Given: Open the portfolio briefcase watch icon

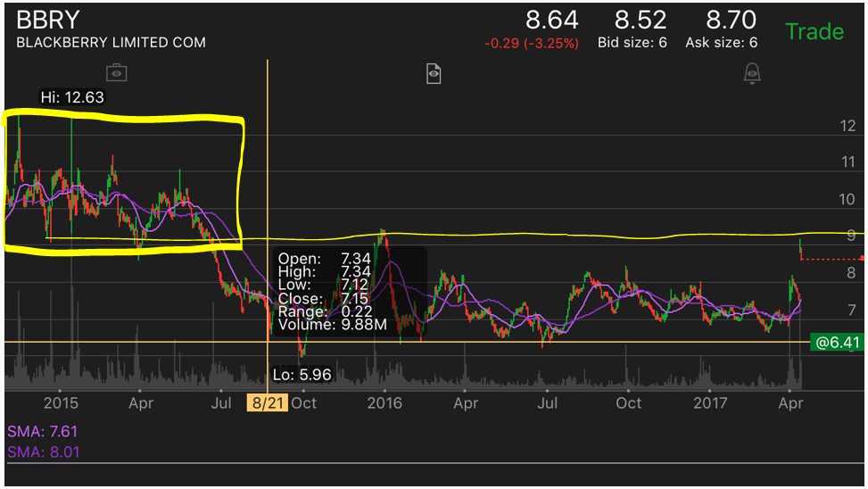Looking at the screenshot, I should [116, 72].
